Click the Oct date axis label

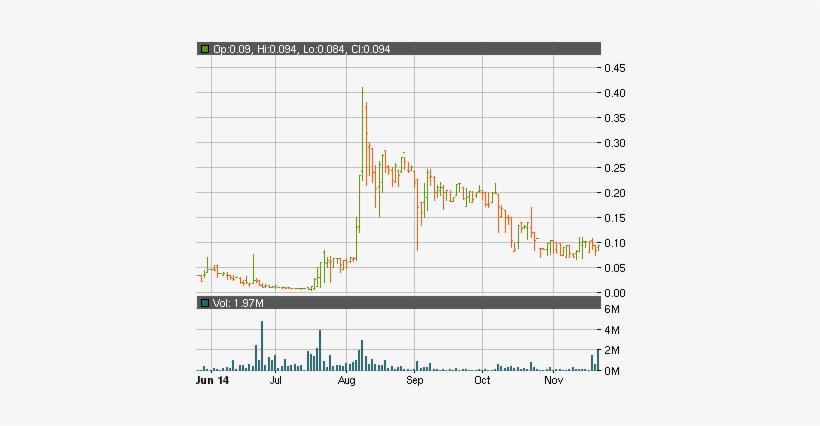tap(482, 381)
